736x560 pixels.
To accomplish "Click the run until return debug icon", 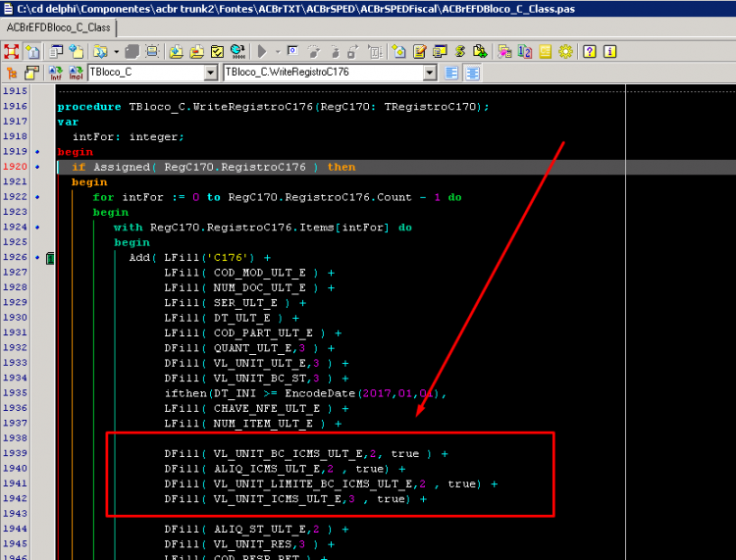I will (353, 52).
